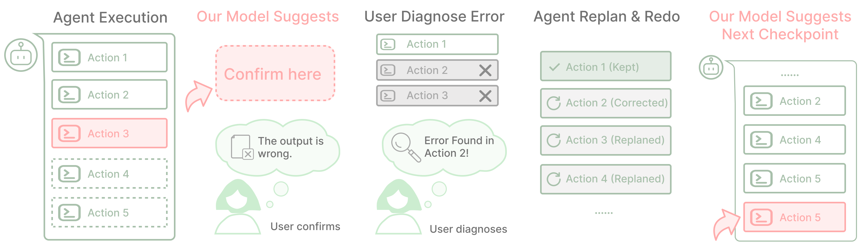Viewport: 868px width, 250px height.
Task: Click the redo icon on Action 3 (Replaned)
Action: tap(554, 140)
